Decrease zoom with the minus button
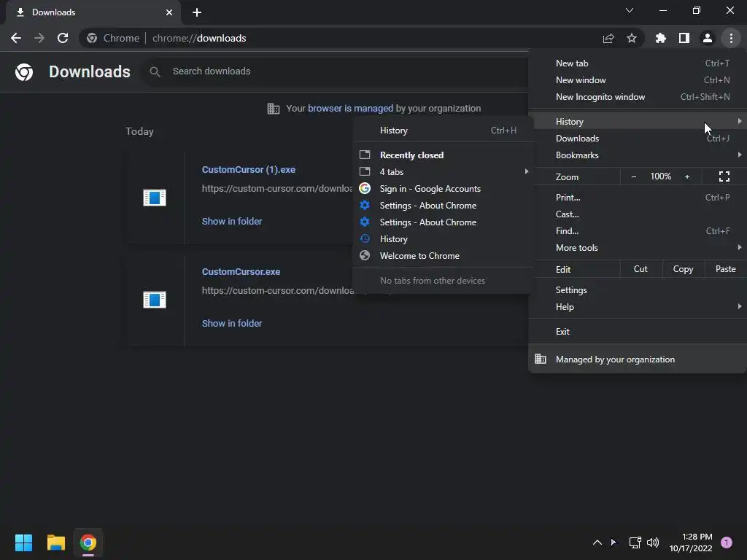This screenshot has height=560, width=747. click(634, 176)
